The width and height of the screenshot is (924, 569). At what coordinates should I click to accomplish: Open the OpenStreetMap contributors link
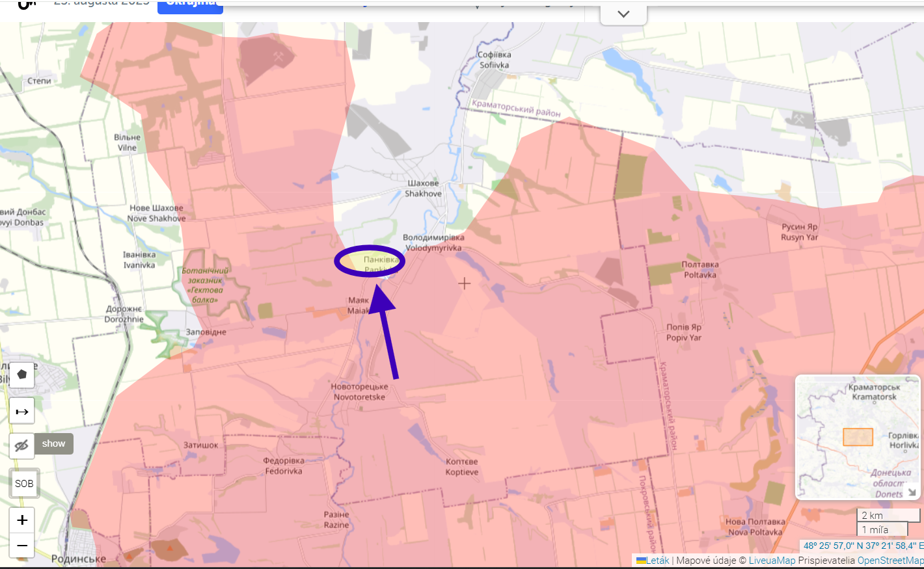pyautogui.click(x=890, y=560)
